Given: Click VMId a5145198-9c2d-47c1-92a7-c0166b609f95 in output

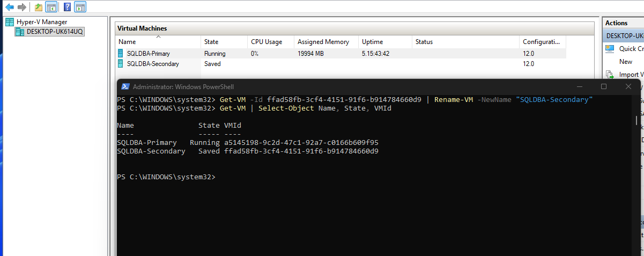Looking at the screenshot, I should [301, 143].
